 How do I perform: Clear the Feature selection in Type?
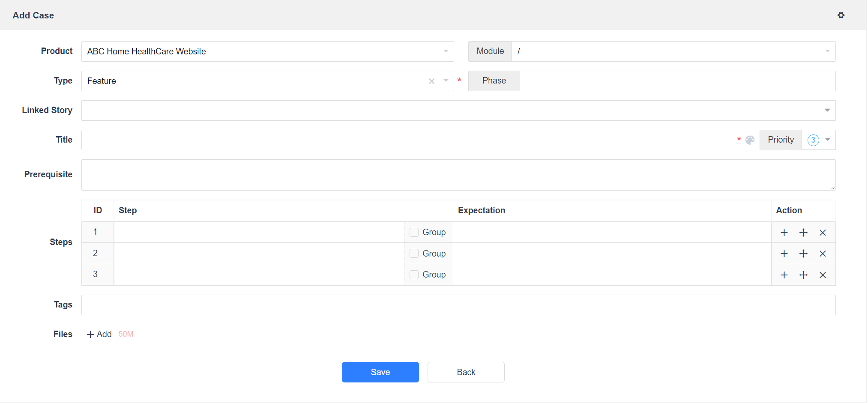[x=431, y=81]
